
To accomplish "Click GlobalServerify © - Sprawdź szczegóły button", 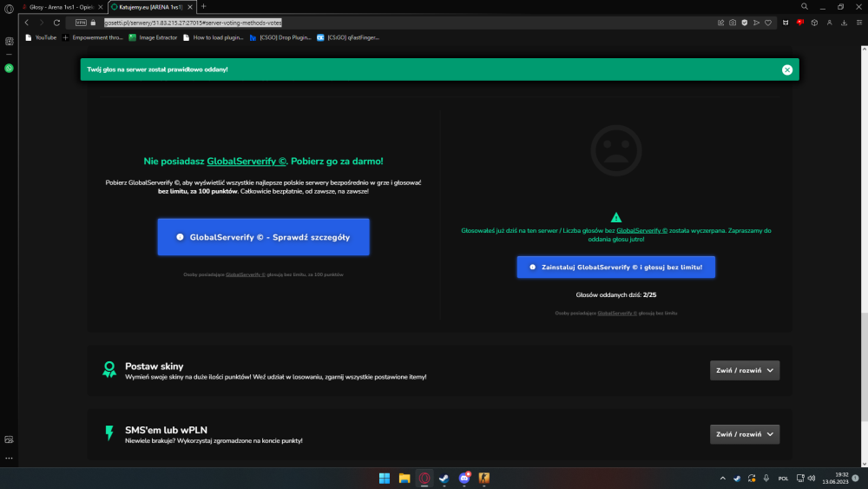I will 264,237.
